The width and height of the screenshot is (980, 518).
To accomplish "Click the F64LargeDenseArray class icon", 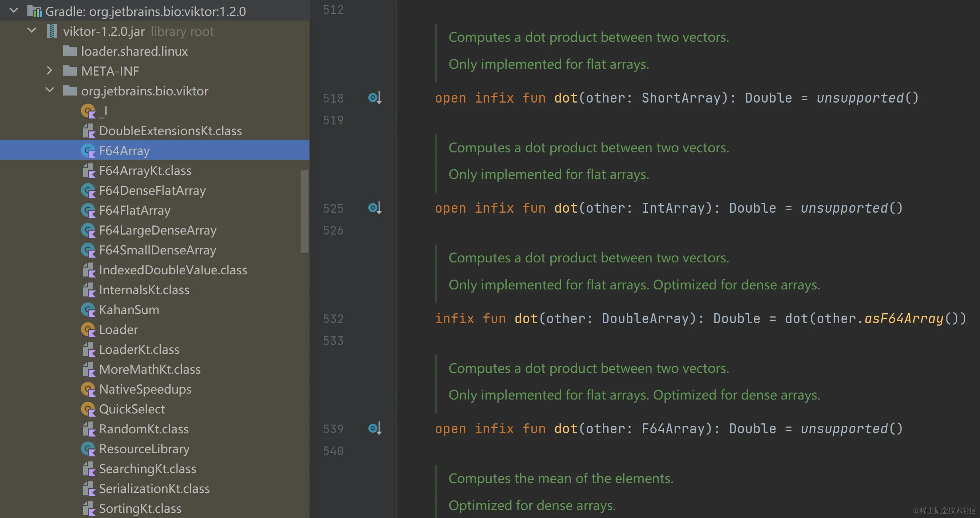I will point(88,230).
